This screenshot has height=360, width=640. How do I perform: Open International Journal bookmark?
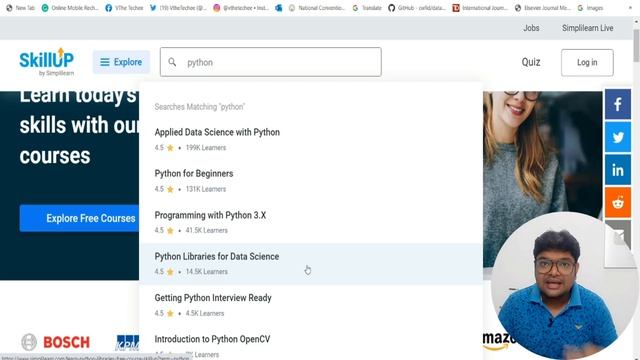[x=480, y=8]
